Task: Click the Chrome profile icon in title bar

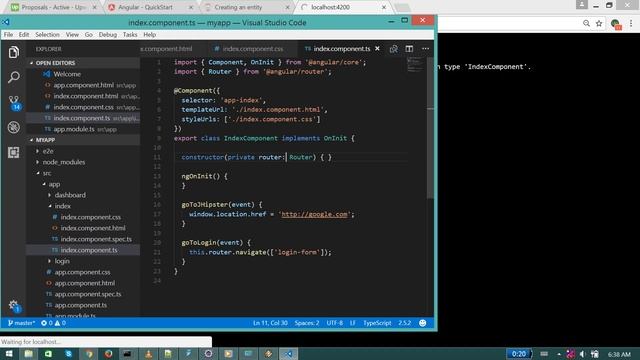Action: (582, 4)
